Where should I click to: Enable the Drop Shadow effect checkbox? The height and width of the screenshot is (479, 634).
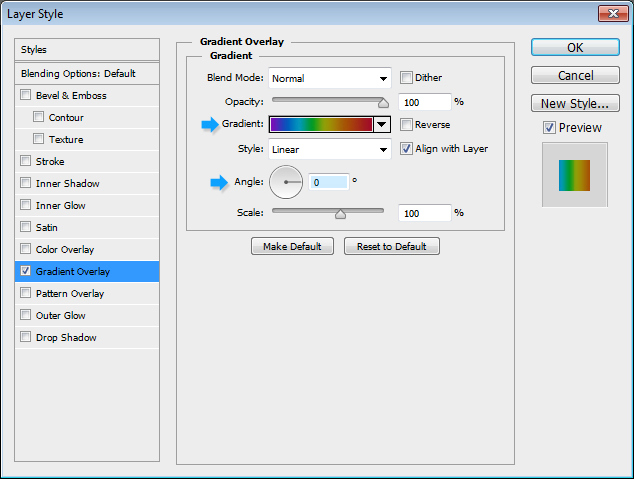[x=25, y=338]
